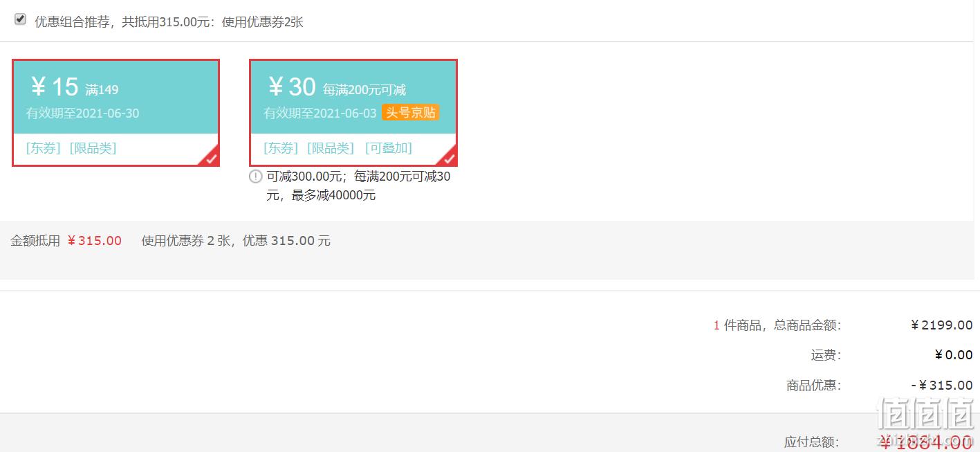
Task: Click the 使用优惠券 2 张 summary text
Action: 185,241
